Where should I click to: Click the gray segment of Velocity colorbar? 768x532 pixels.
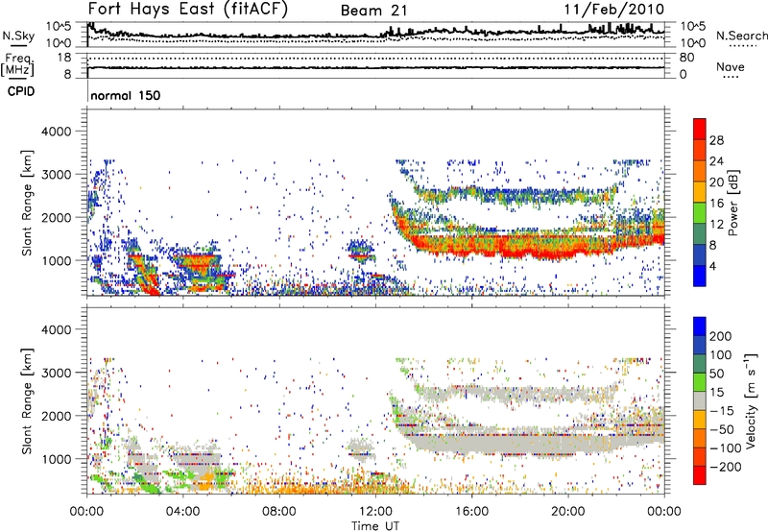pyautogui.click(x=700, y=400)
